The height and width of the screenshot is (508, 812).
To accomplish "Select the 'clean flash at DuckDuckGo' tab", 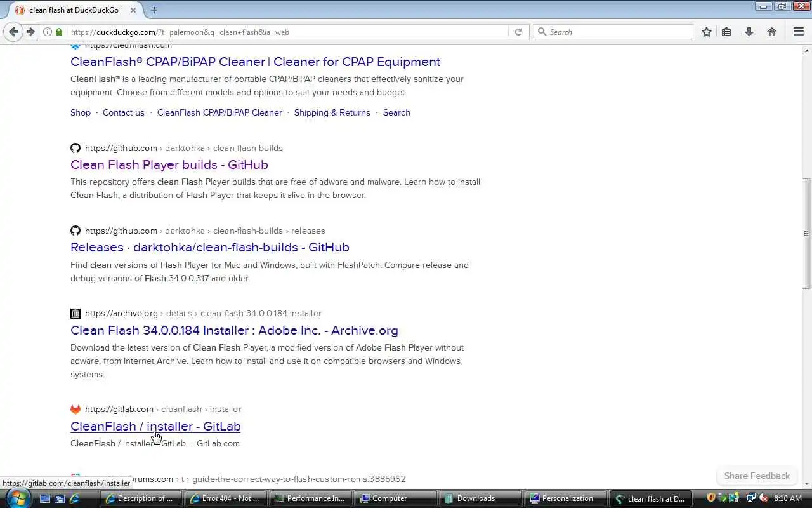I will tap(74, 10).
